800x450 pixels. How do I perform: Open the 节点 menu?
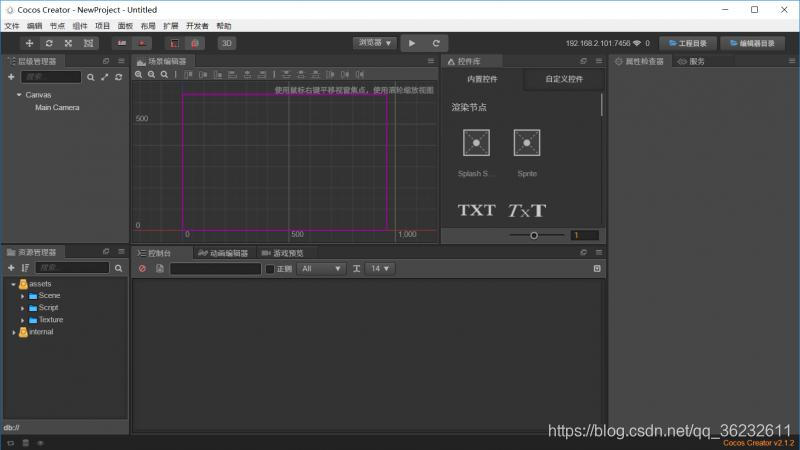pyautogui.click(x=57, y=26)
